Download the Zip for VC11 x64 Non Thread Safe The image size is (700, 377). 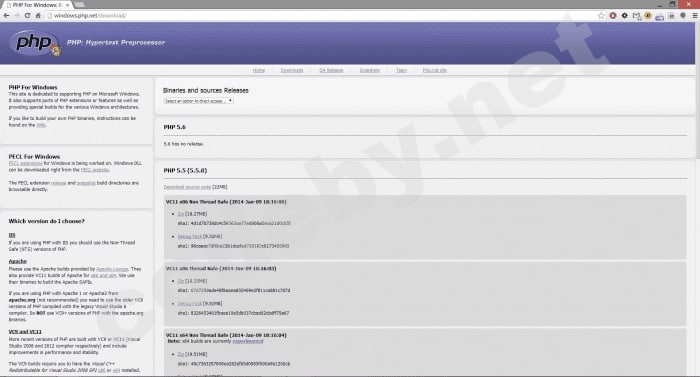181,354
